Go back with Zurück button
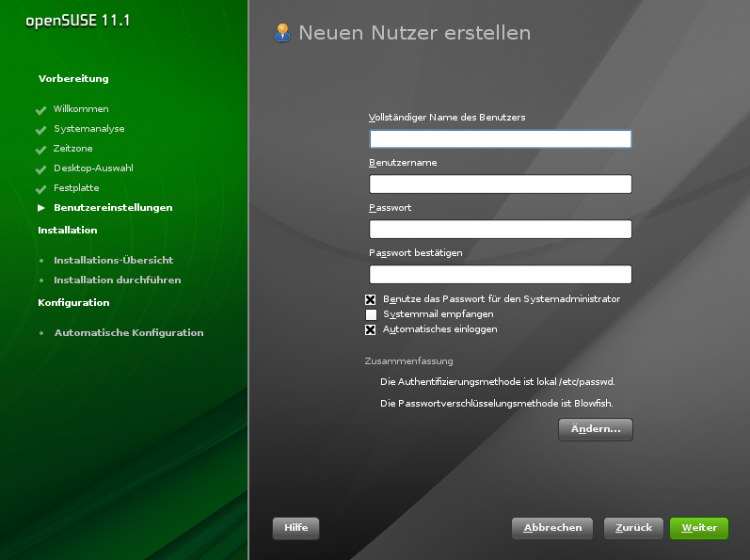 633,528
